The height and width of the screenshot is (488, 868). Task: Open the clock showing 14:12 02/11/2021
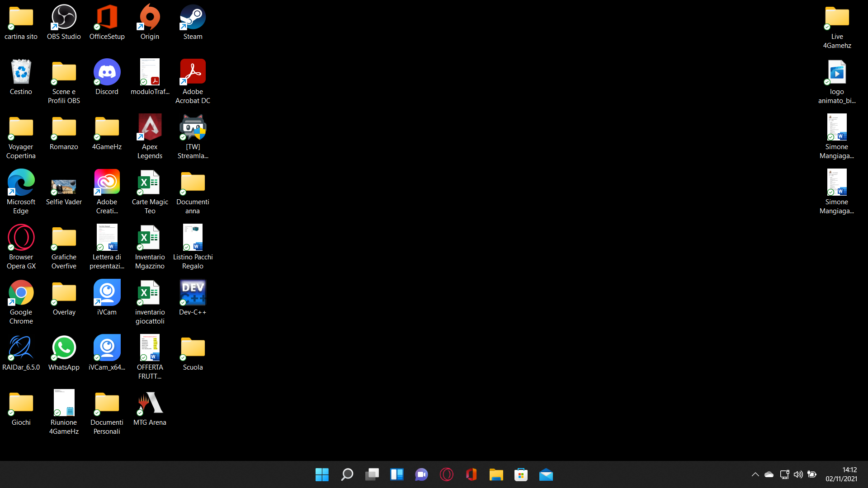tap(841, 474)
